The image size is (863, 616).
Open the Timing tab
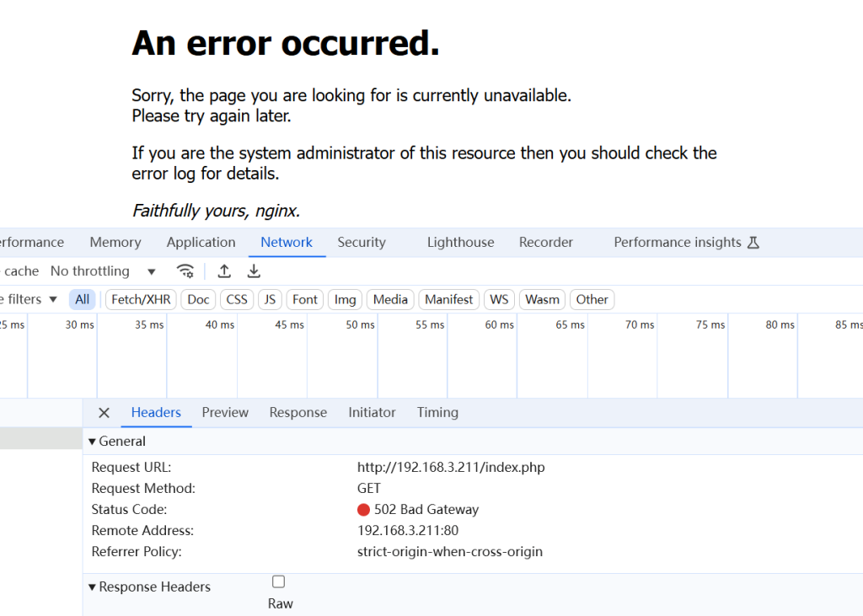[x=437, y=412]
